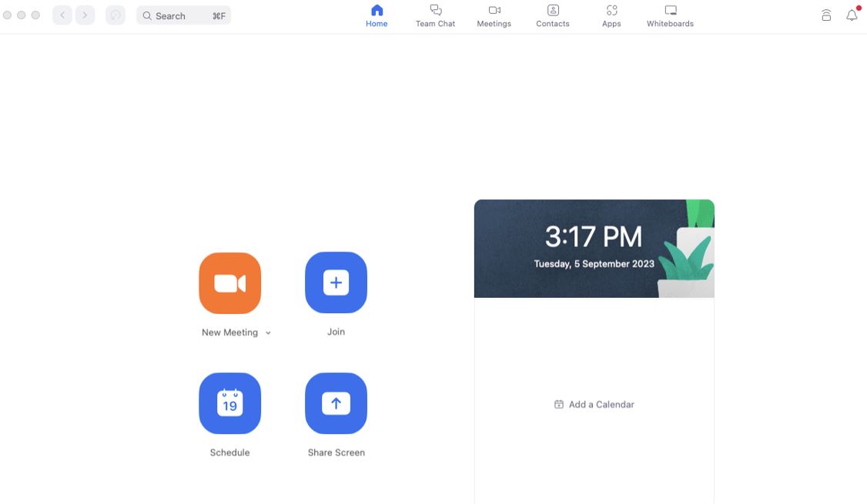Open the Team Chat tab
Viewport: 867px width, 504px height.
436,16
